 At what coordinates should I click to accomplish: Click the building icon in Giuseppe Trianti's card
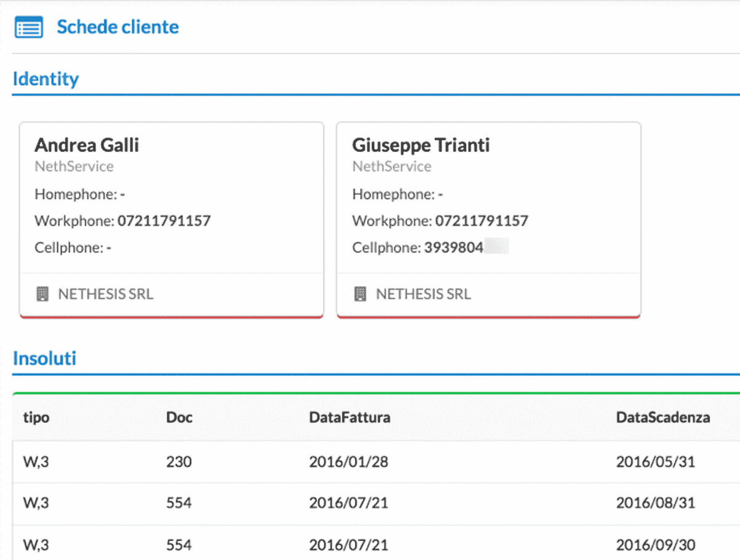[360, 294]
